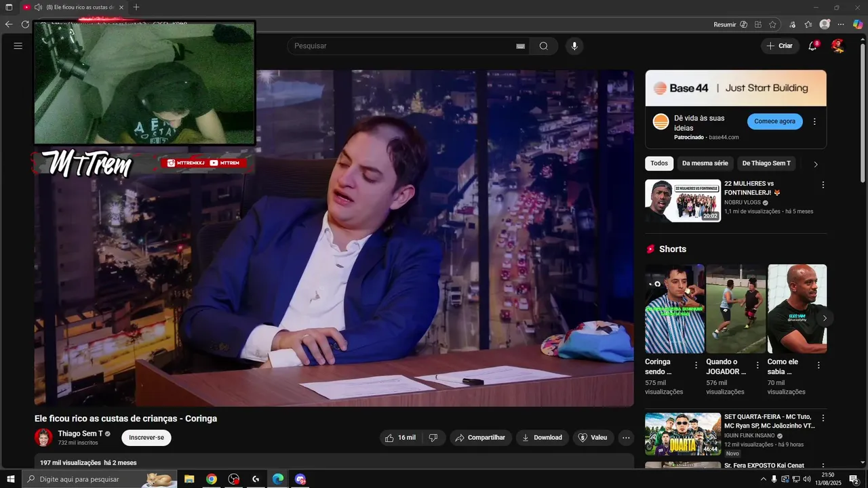Open YouTube notifications bell

tap(812, 46)
